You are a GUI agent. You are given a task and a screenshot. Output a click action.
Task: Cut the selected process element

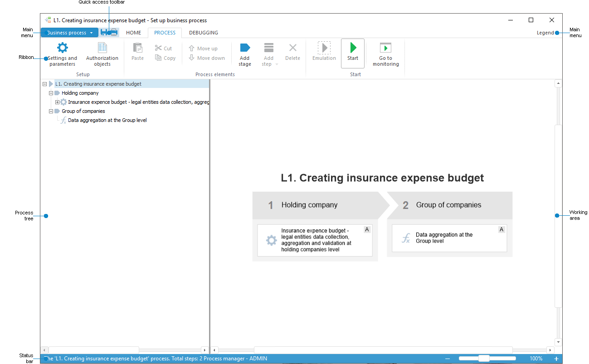(163, 49)
